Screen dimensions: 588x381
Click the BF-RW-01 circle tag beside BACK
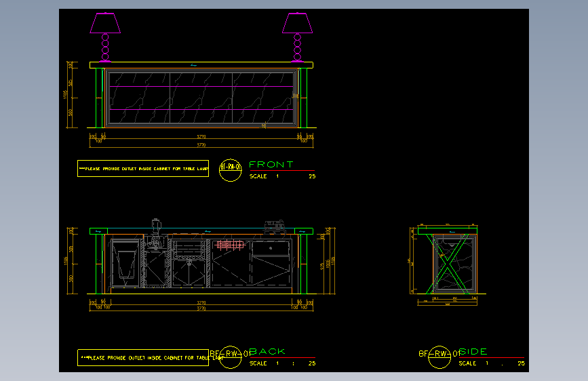[231, 357]
